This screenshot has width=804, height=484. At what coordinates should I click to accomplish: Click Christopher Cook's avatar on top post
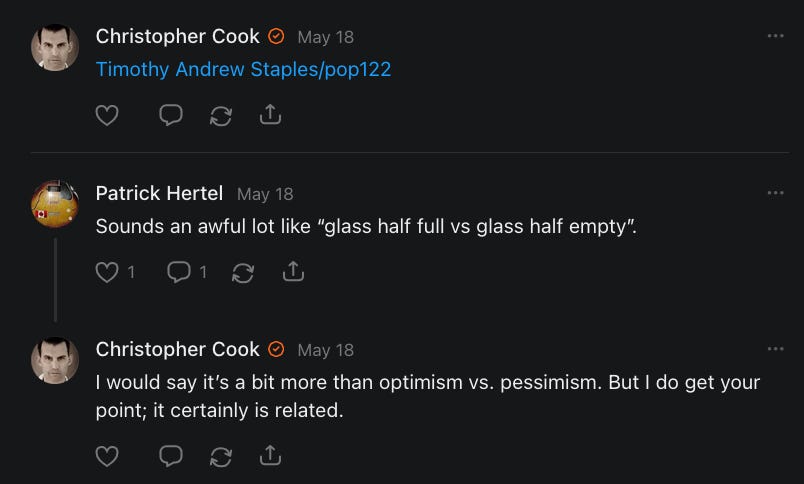click(55, 48)
